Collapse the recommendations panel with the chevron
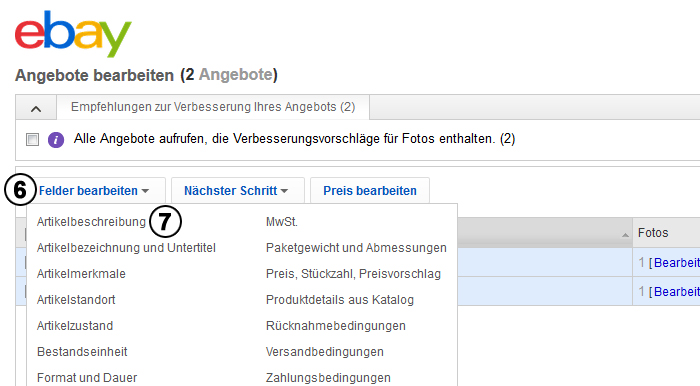Image resolution: width=700 pixels, height=386 pixels. [36, 108]
